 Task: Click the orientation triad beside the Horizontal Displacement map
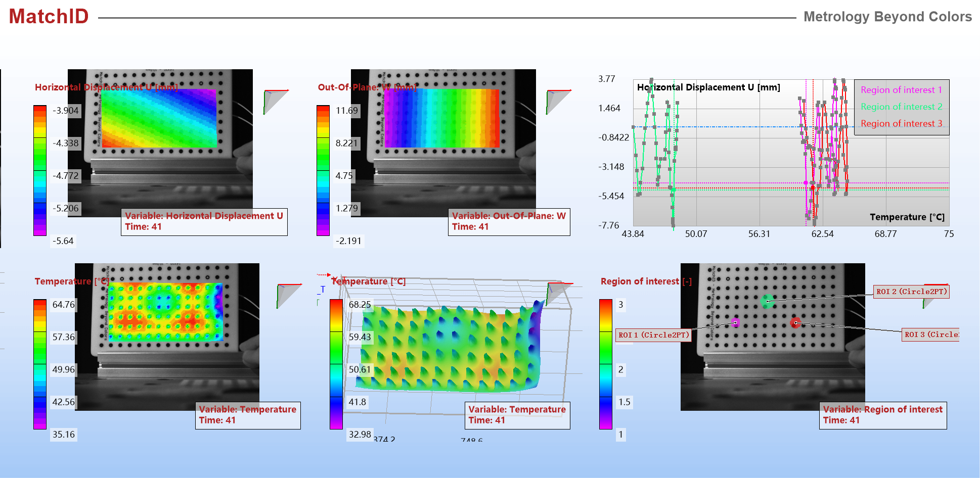(276, 102)
